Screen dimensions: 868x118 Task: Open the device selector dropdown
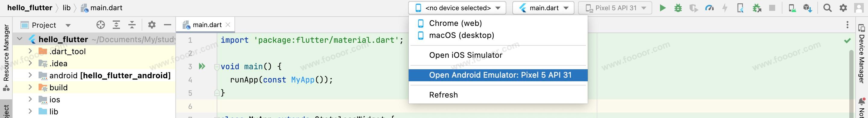tap(457, 8)
